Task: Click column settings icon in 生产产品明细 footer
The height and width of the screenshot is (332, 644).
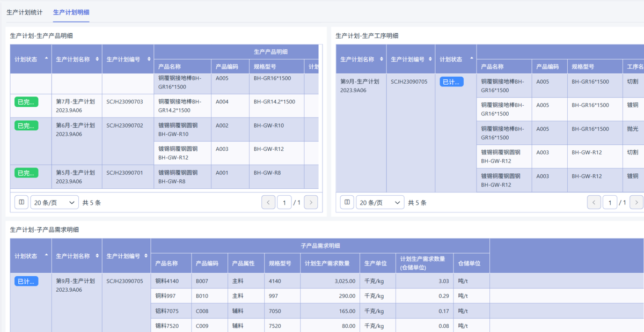Action: [21, 202]
